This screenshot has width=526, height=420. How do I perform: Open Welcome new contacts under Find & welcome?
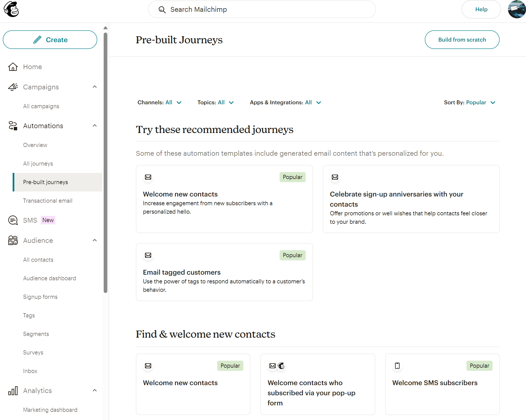[180, 383]
